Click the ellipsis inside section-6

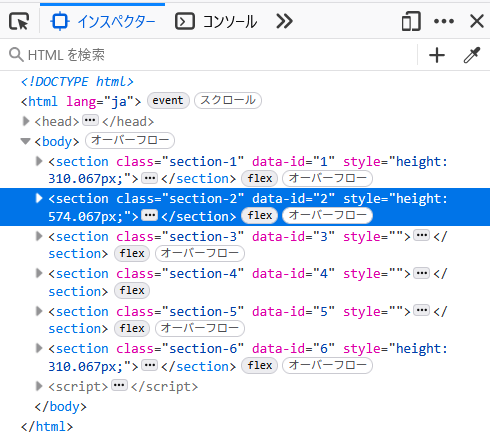tap(149, 365)
